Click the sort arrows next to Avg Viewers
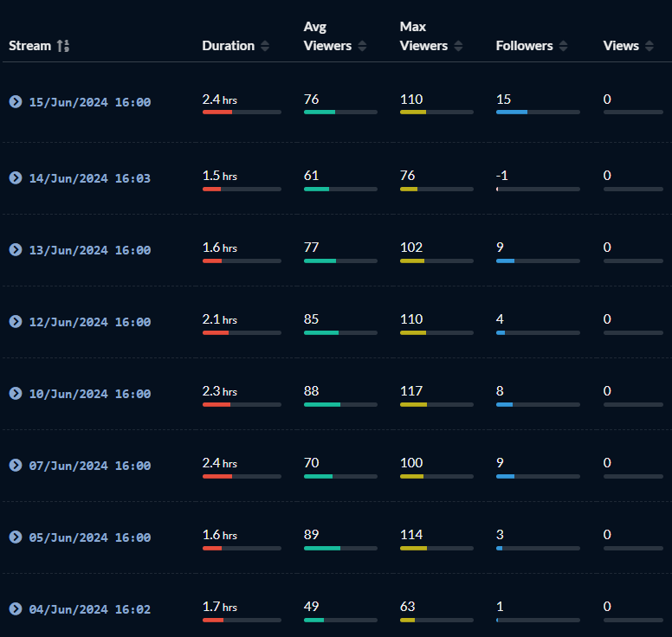 click(x=362, y=46)
